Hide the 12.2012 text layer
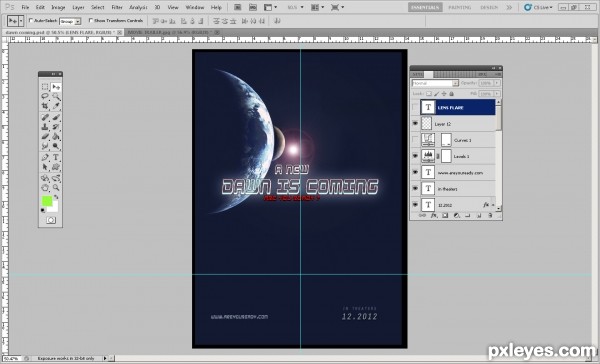 415,205
